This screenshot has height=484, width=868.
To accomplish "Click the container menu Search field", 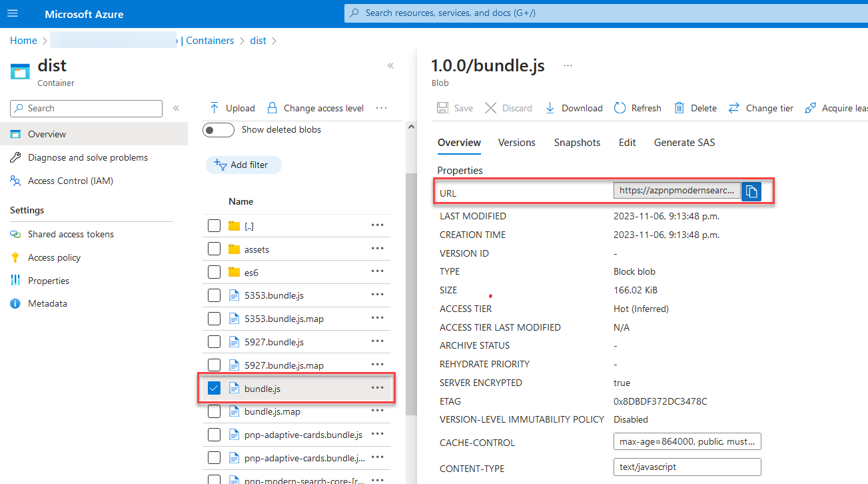I will click(86, 109).
